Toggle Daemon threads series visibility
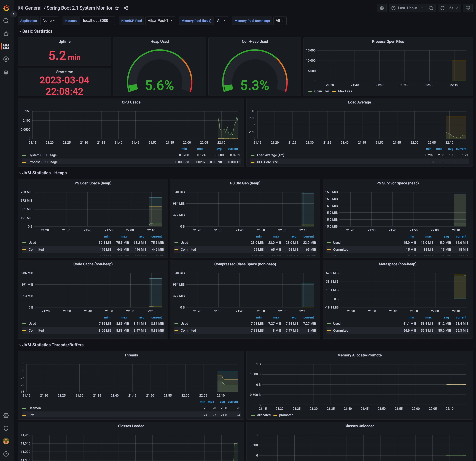This screenshot has height=461, width=476. [34, 408]
